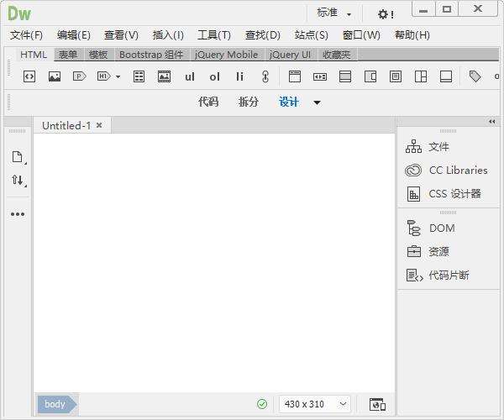Insert a Main element icon
The image size is (504, 420).
tap(345, 76)
